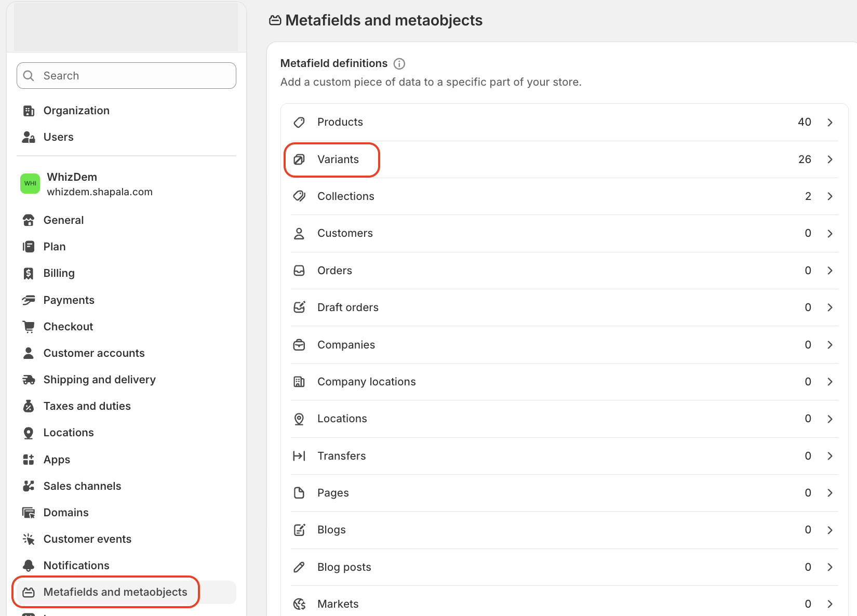Click the Billing receipt icon
Viewport: 857px width, 616px height.
tap(29, 273)
